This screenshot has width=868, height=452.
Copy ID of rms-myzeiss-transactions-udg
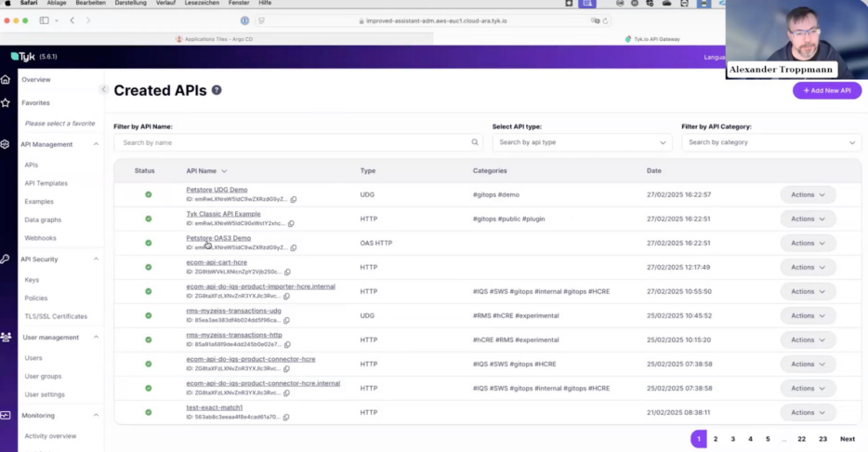(x=287, y=320)
